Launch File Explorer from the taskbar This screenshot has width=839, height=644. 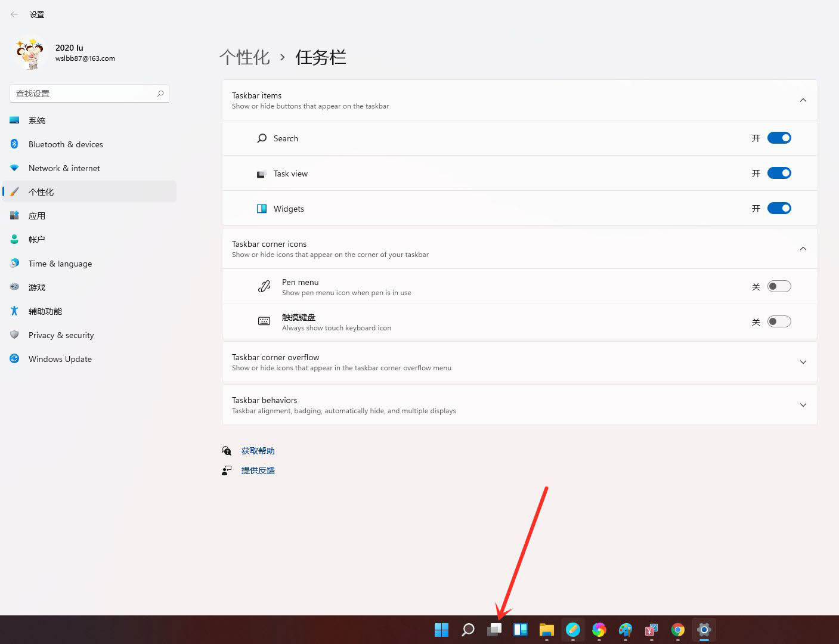coord(546,630)
